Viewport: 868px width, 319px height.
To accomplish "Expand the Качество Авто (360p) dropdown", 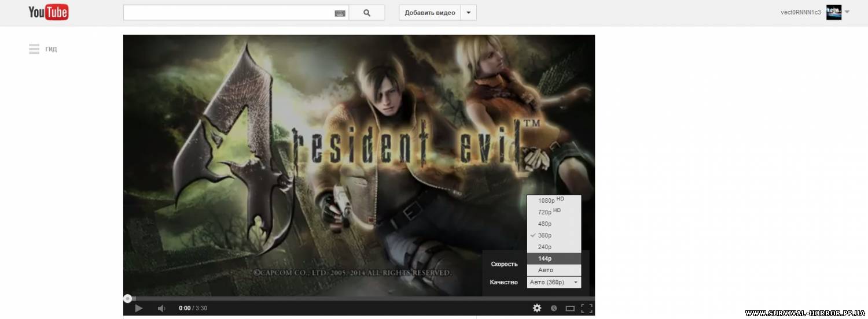I will (x=554, y=282).
